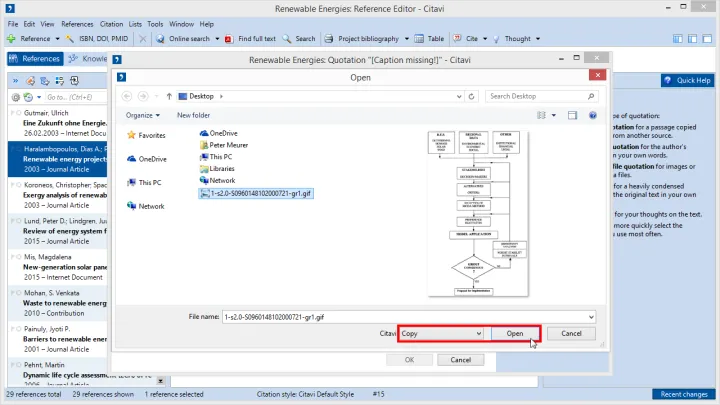Open the File menu in Citavi
Image resolution: width=720 pixels, height=405 pixels.
pyautogui.click(x=12, y=24)
